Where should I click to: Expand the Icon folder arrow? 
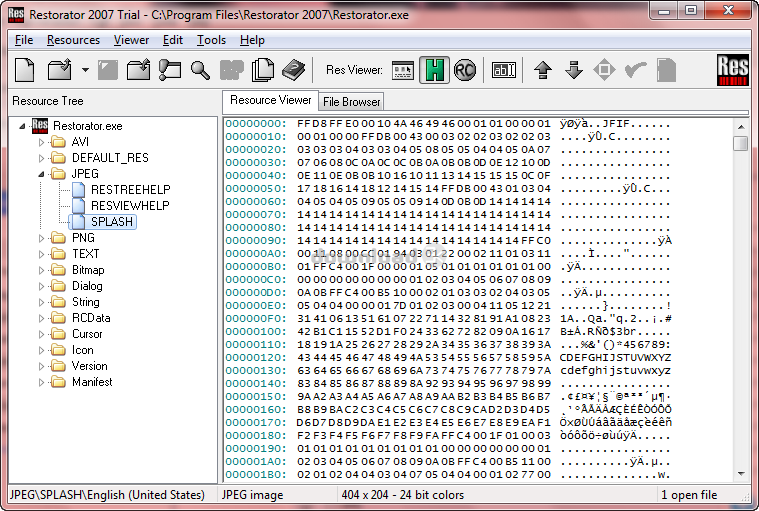(41, 350)
